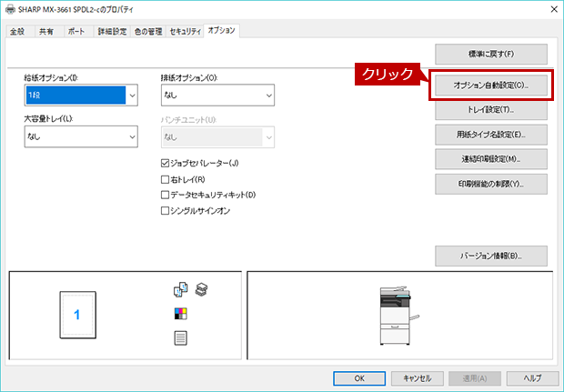Open 用紙タイプ名設定(E) button
This screenshot has width=564, height=392.
click(x=491, y=135)
